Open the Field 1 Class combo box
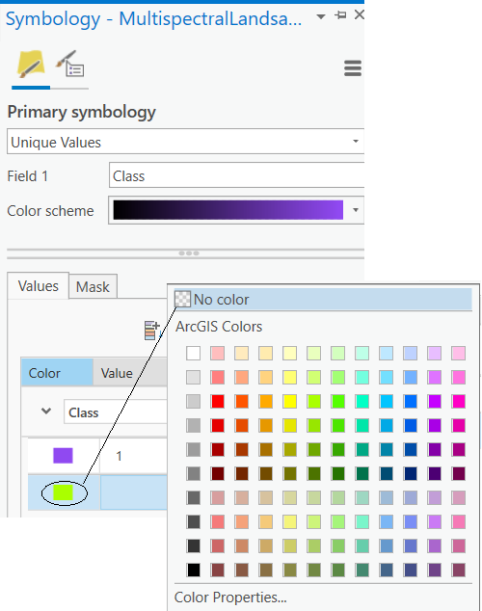 237,176
